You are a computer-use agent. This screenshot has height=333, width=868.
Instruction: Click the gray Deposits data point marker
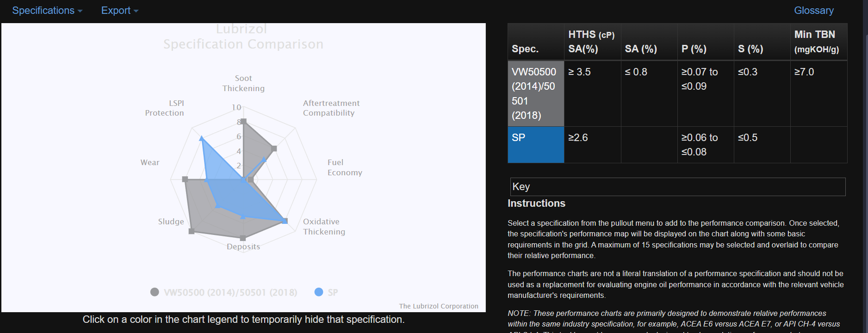click(243, 238)
